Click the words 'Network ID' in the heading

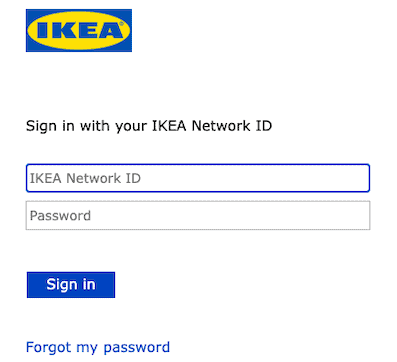pos(232,126)
